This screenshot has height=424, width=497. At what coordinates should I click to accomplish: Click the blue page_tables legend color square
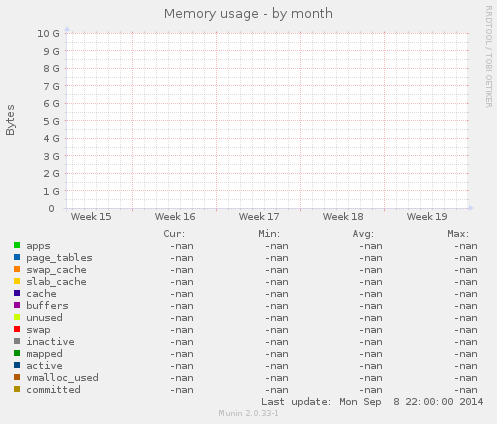(x=17, y=257)
